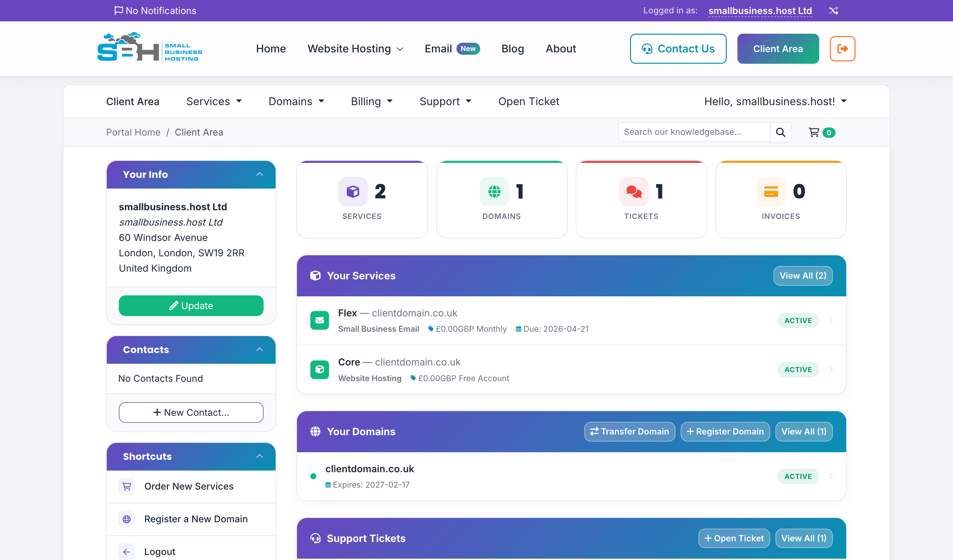Go to the Home nav item

click(271, 49)
